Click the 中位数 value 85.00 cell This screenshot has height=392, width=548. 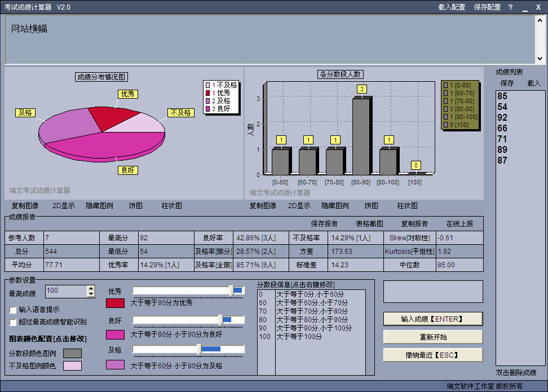coord(459,265)
